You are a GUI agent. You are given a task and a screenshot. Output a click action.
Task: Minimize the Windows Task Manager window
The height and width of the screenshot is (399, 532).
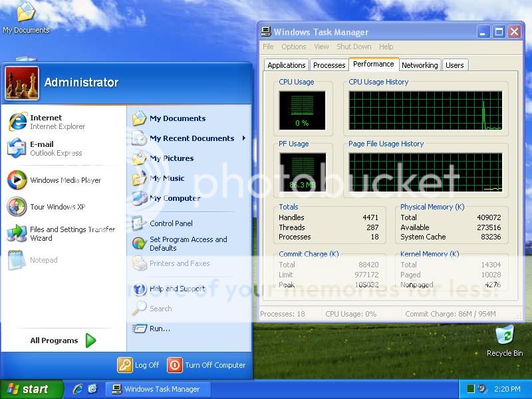pyautogui.click(x=483, y=32)
